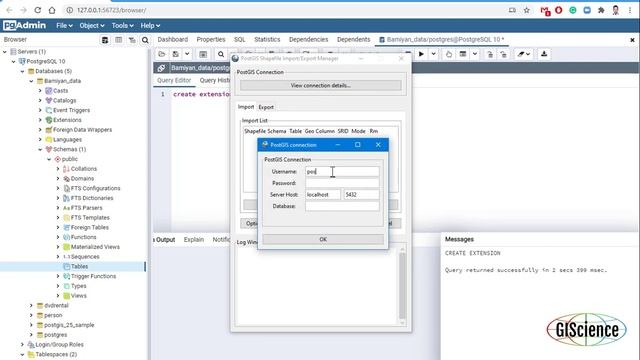This screenshot has height=360, width=640.
Task: Click the save file icon in query toolbar
Action: click(x=176, y=54)
